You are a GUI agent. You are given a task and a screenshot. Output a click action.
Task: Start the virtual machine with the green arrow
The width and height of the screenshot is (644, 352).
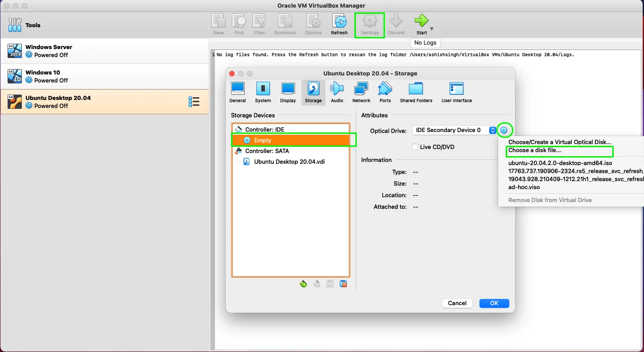(421, 25)
